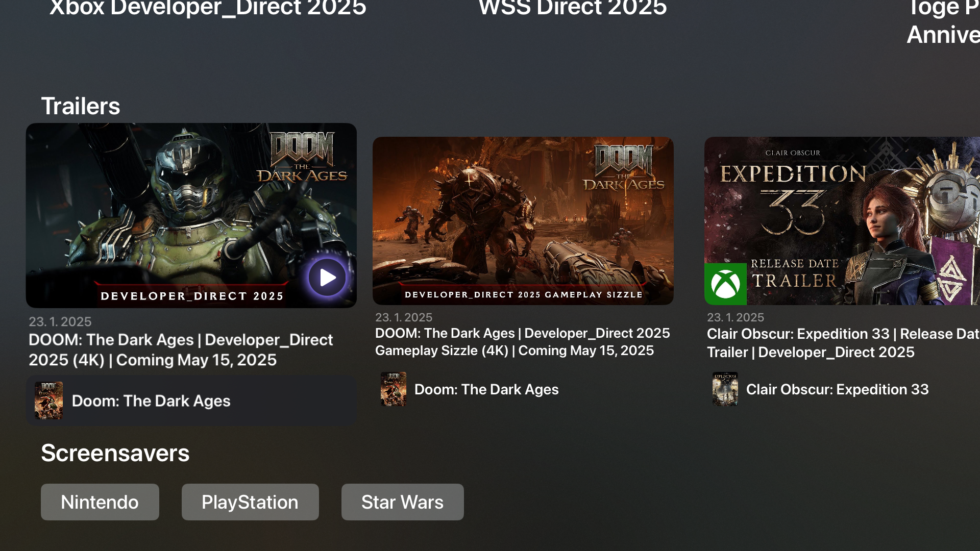Open the Clair Obscur: Expedition 33 game label
The width and height of the screenshot is (980, 551).
(x=837, y=389)
